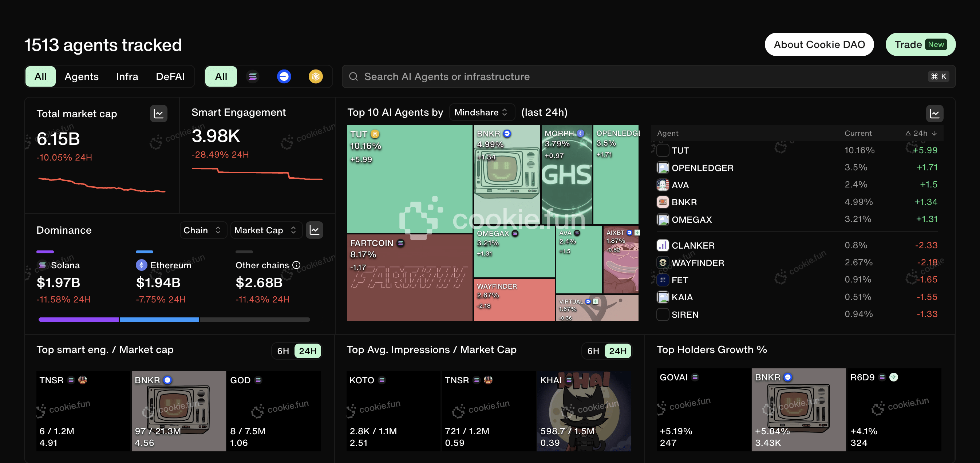Click the BNKR avatar in the table
980x463 pixels.
663,202
